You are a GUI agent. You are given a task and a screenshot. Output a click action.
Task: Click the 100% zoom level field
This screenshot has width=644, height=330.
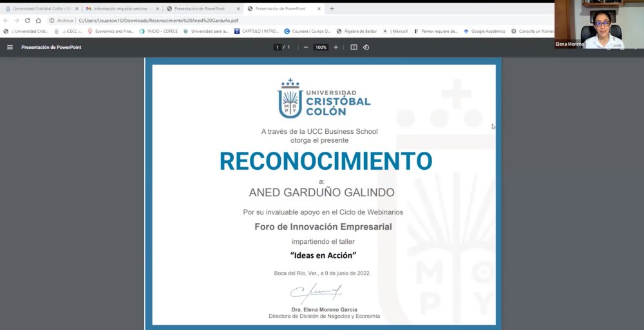pos(321,47)
